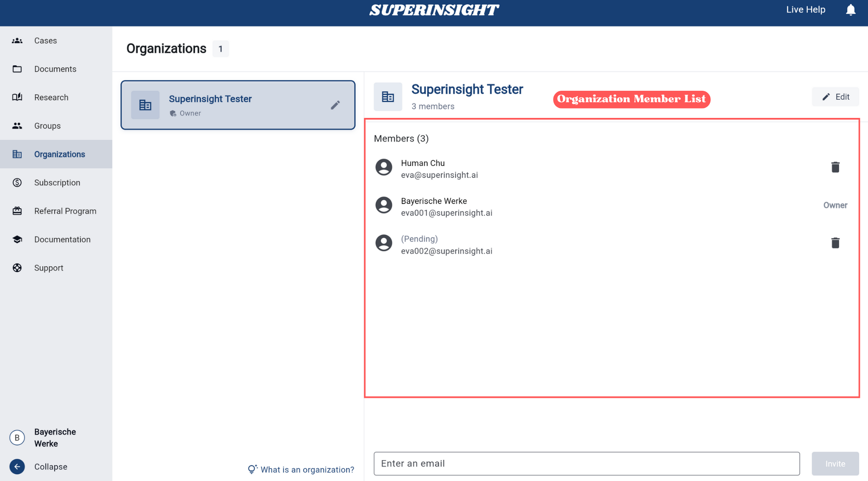Select the Superinsight Tester organization card

(238, 105)
